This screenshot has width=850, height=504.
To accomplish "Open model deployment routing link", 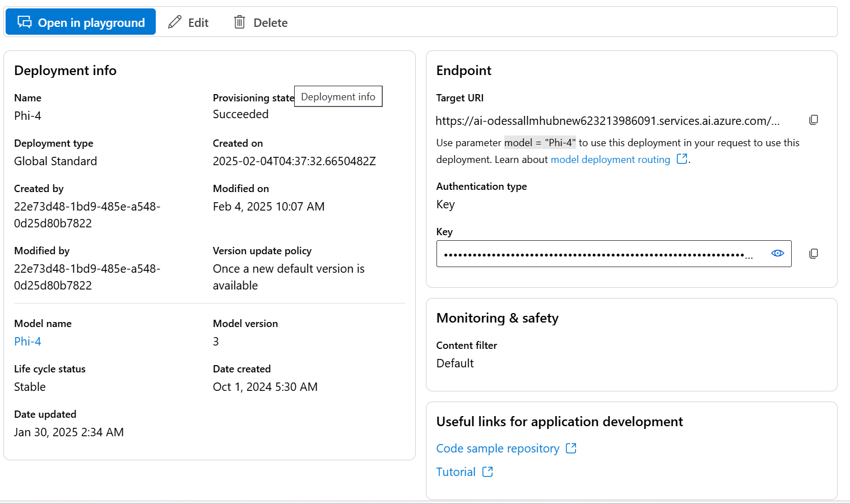I will 610,160.
